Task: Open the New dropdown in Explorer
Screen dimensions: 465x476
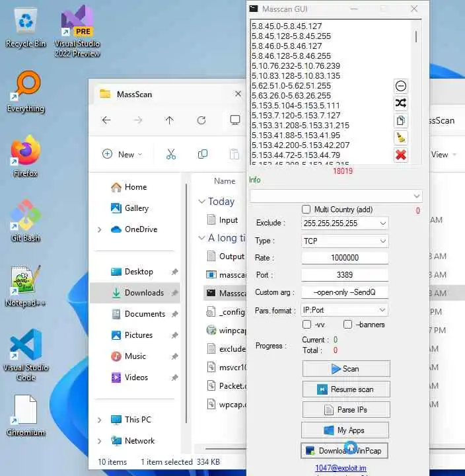Action: [x=123, y=154]
